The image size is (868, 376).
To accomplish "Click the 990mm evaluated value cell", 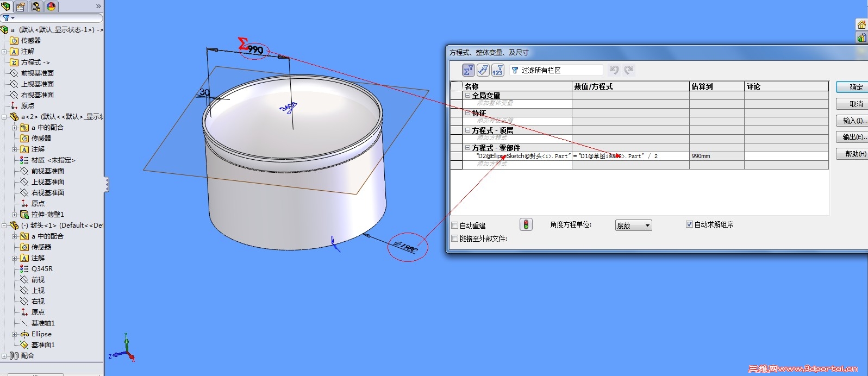I will (x=717, y=156).
